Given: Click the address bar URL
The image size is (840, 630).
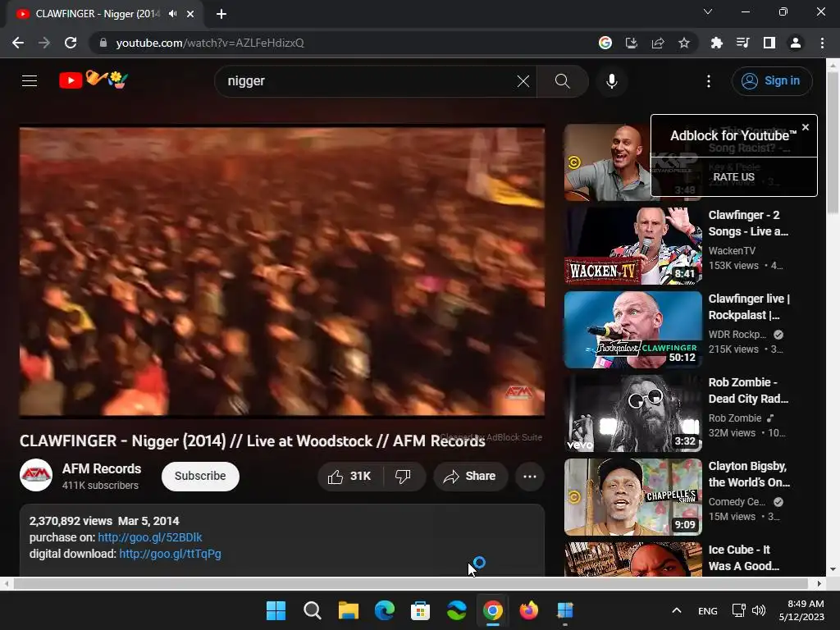Looking at the screenshot, I should (210, 43).
